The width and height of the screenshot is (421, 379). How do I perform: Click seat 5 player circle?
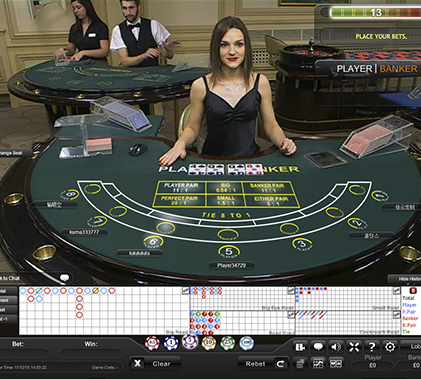tap(229, 252)
